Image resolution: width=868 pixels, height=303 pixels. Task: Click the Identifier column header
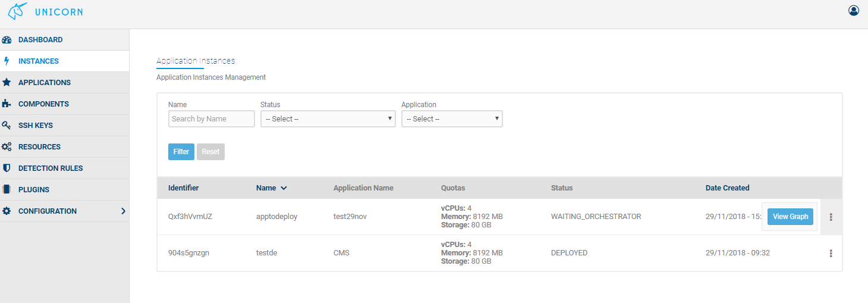click(x=184, y=188)
